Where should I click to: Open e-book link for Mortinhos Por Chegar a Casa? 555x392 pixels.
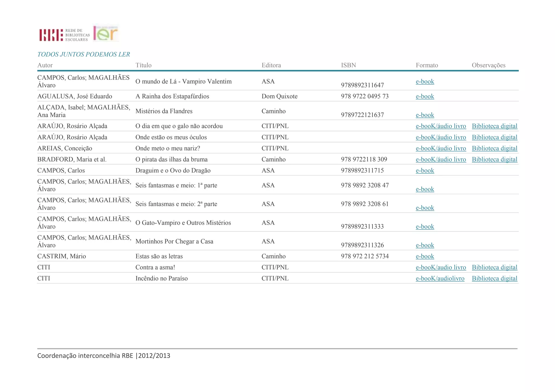[425, 245]
